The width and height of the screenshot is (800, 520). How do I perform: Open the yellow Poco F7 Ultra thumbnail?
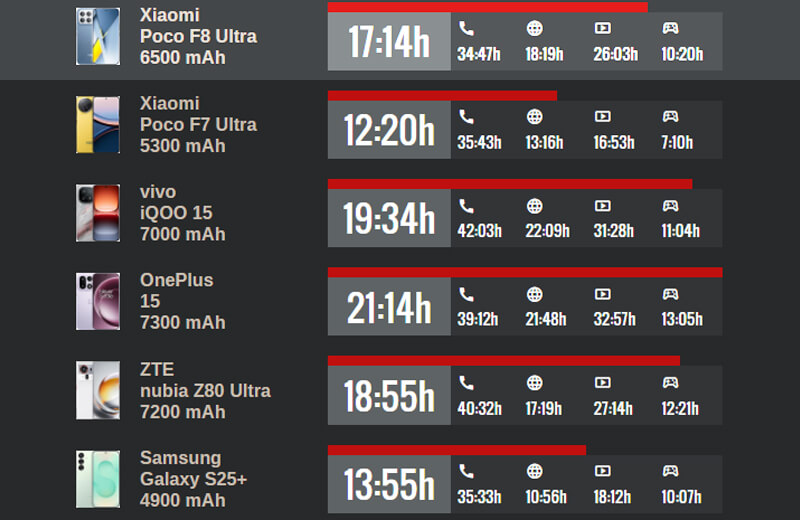point(98,125)
